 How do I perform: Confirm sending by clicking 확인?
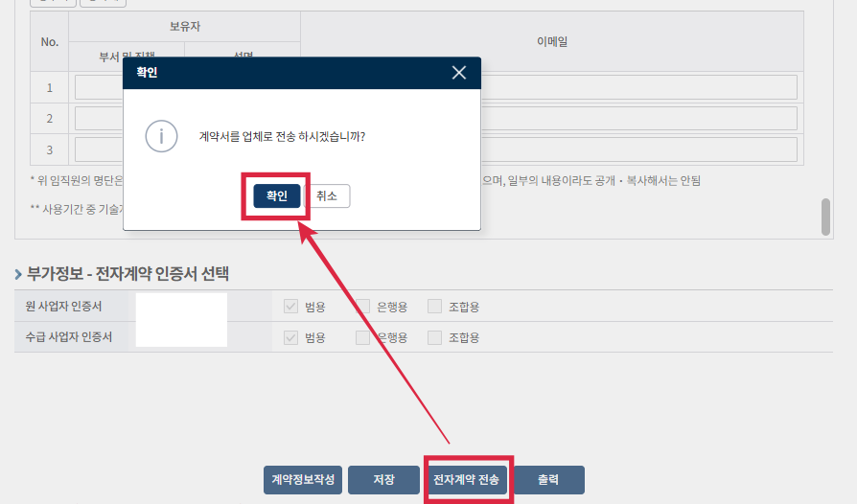click(276, 196)
